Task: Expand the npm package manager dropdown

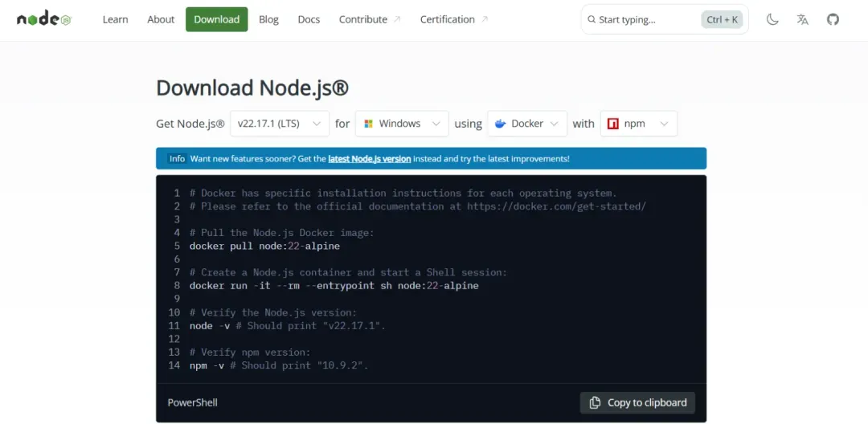Action: coord(639,124)
